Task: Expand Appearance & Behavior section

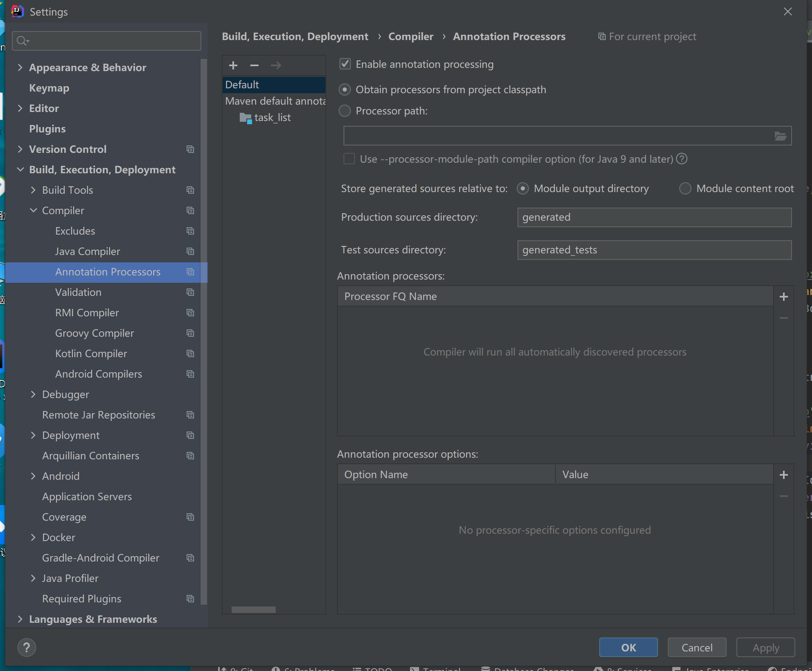Action: (x=20, y=67)
